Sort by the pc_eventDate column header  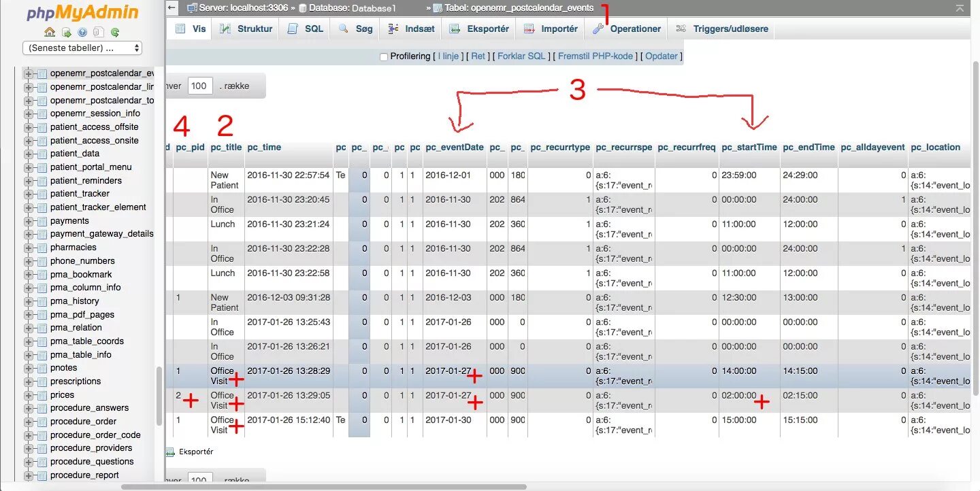455,148
